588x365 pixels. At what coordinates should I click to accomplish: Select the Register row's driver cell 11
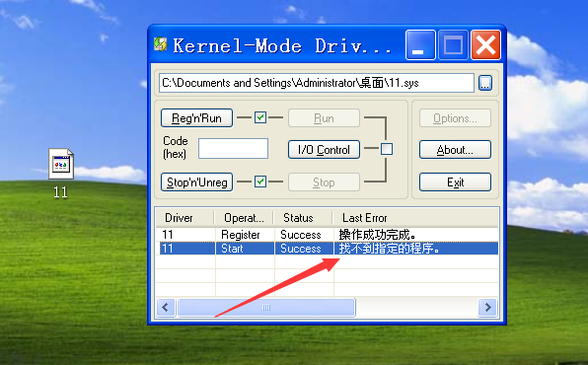click(x=168, y=235)
